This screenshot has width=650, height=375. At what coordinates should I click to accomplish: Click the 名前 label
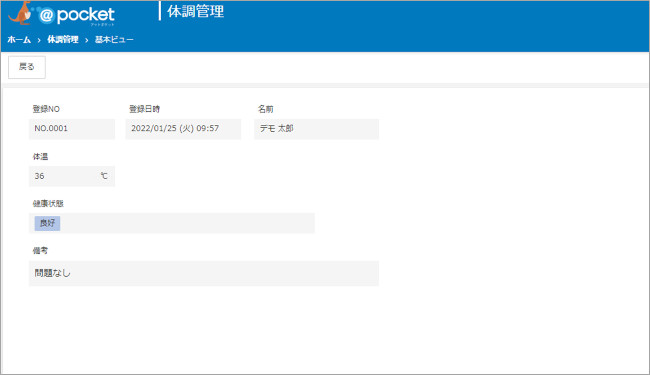[265, 109]
